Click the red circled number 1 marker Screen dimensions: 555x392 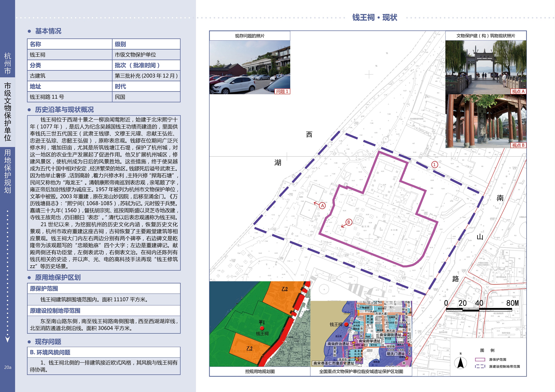tap(435, 165)
